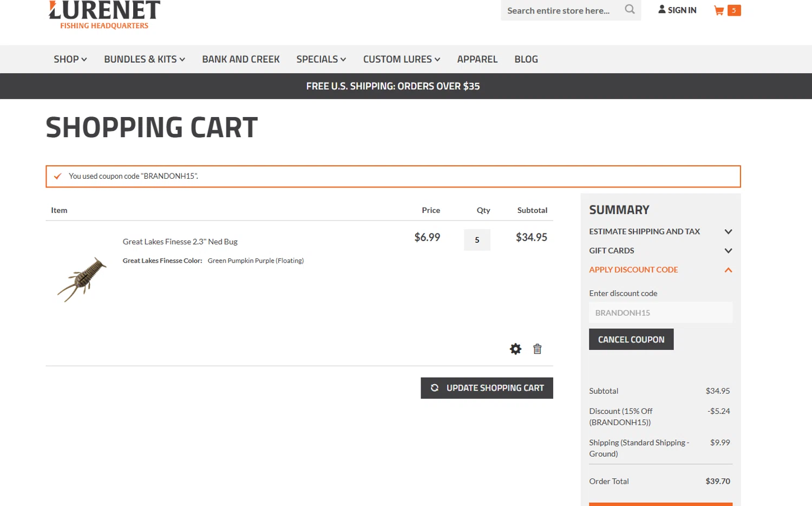Open the Shop dropdown menu
812x506 pixels.
click(x=70, y=59)
